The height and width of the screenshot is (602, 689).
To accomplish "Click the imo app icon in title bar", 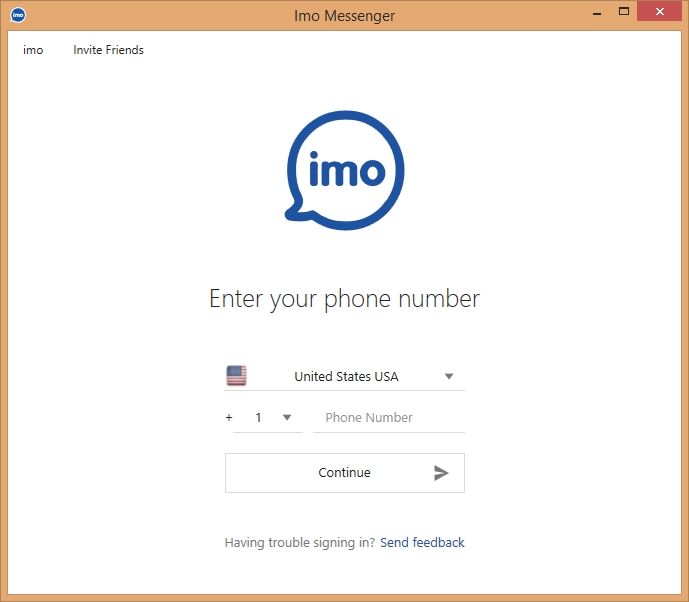I will coord(18,15).
